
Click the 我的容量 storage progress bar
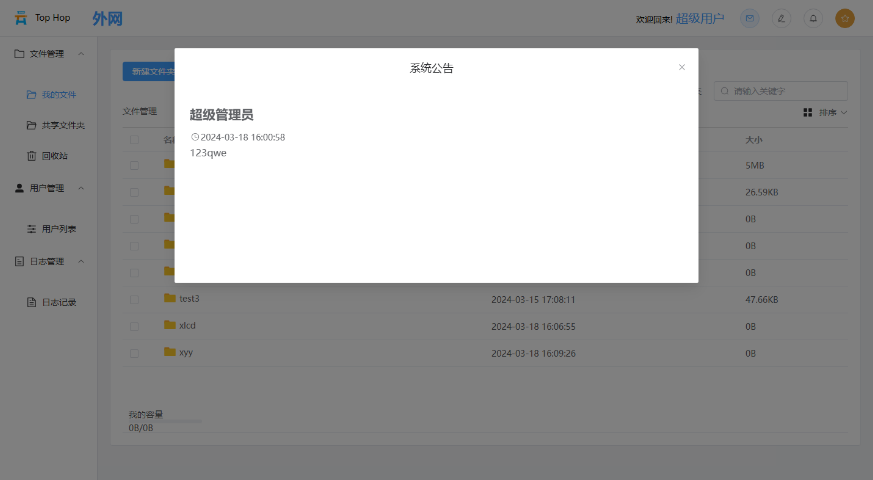[x=165, y=421]
